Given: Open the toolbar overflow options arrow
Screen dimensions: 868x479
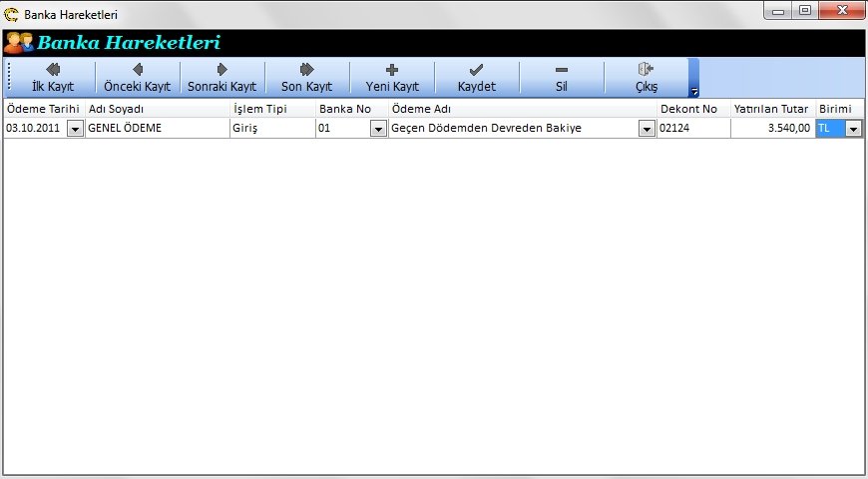Looking at the screenshot, I should coord(694,91).
